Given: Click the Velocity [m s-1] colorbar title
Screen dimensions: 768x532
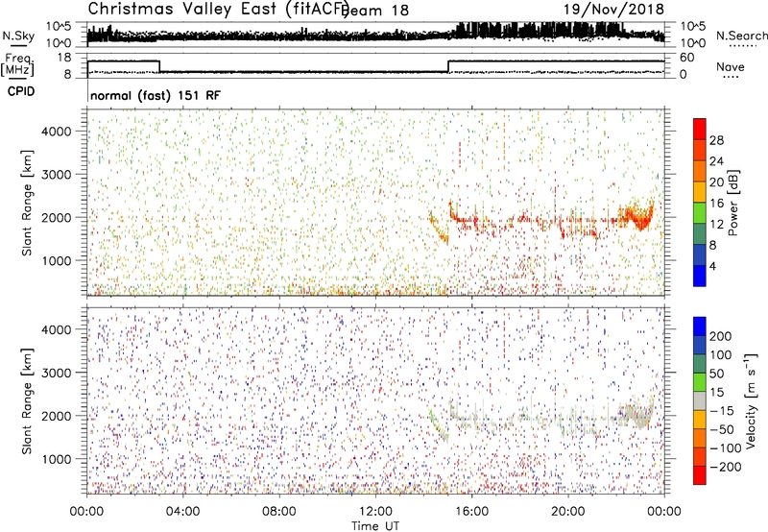Looking at the screenshot, I should coord(751,400).
